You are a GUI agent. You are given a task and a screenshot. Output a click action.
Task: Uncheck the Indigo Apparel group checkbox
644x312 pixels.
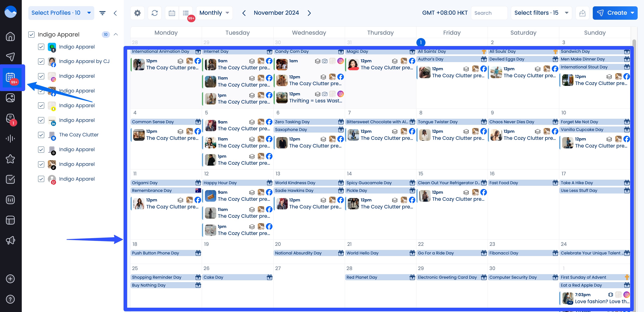31,34
